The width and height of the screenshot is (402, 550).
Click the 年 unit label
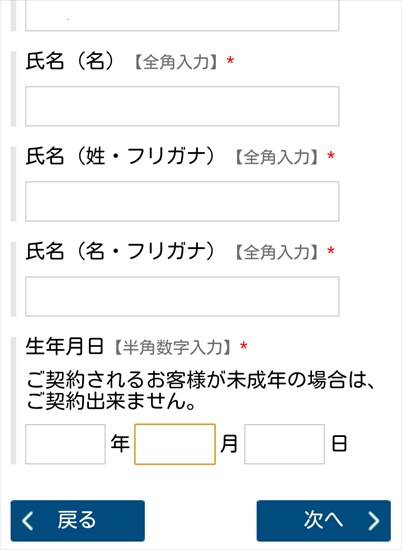[120, 444]
